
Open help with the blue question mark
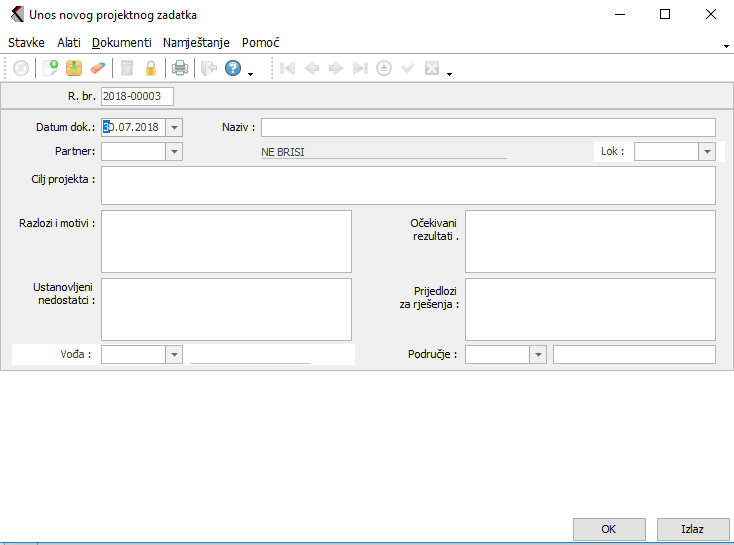pyautogui.click(x=233, y=69)
